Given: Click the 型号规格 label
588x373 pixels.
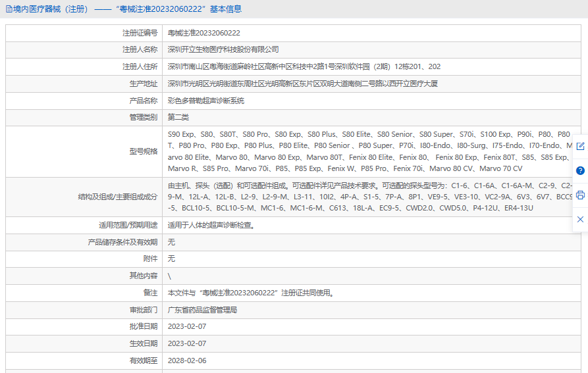Looking at the screenshot, I should coord(144,151).
